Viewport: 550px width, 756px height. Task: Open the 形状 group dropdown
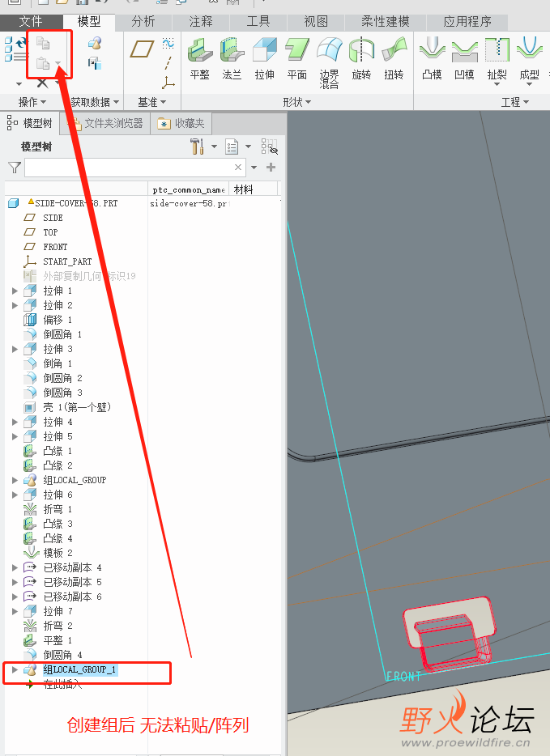pos(296,102)
